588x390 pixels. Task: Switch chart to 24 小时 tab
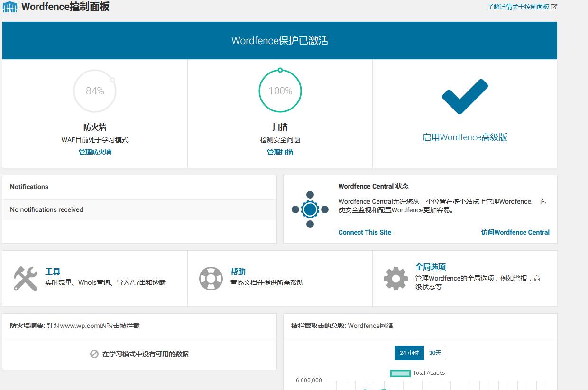(x=409, y=353)
